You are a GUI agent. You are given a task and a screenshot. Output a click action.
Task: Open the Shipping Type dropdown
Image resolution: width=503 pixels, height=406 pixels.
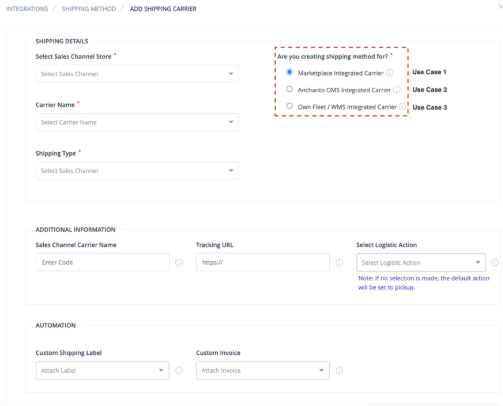click(137, 171)
